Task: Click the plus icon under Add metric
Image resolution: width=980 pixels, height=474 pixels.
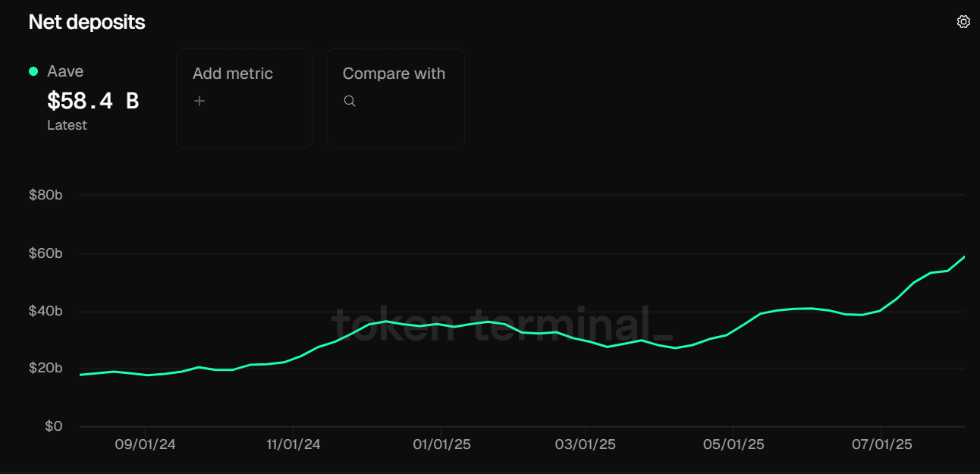Action: pyautogui.click(x=199, y=100)
